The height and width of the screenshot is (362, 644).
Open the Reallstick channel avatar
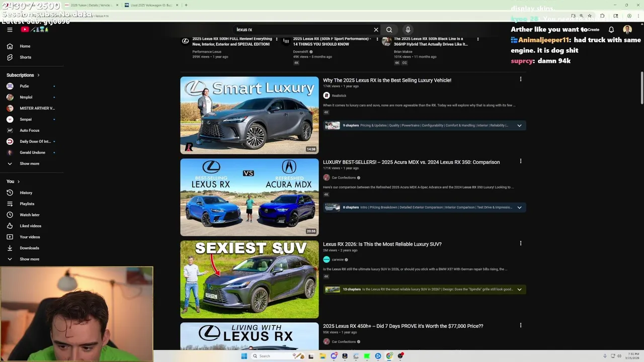(x=326, y=96)
